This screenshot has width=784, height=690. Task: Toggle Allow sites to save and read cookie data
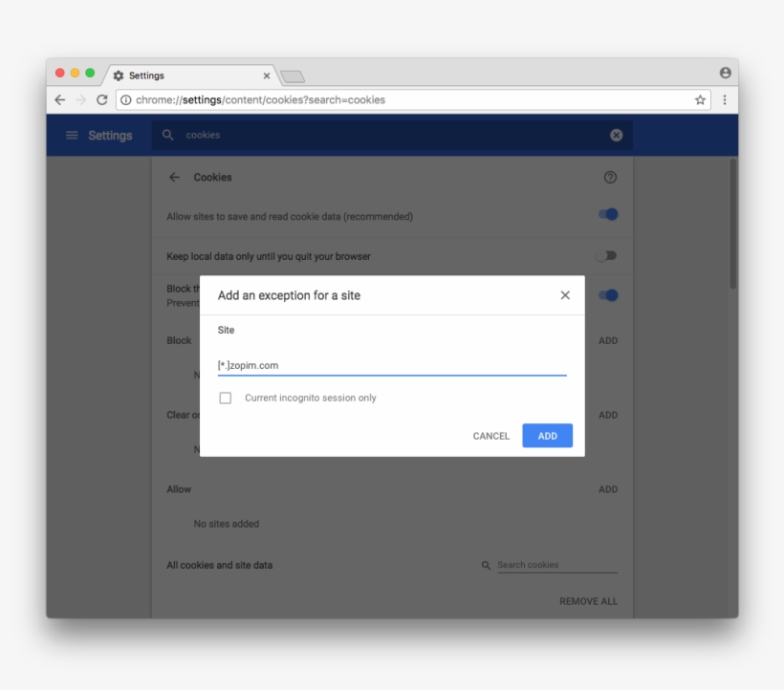click(607, 216)
